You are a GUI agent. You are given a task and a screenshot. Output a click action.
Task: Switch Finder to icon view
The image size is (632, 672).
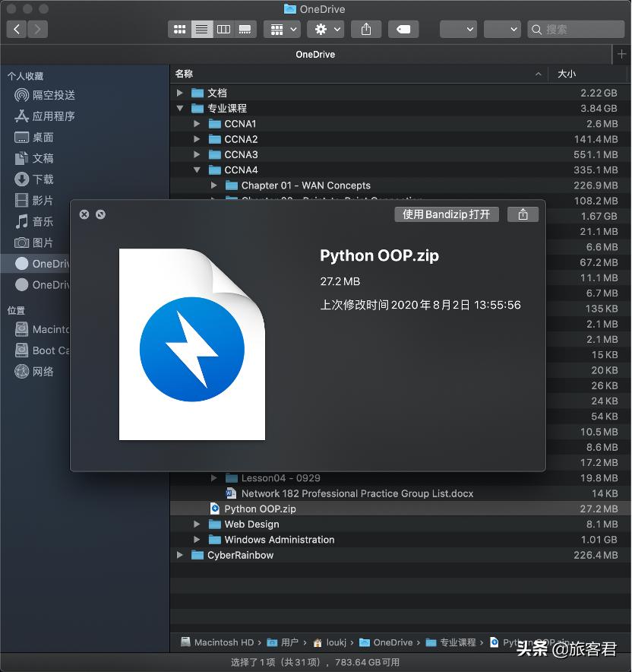coord(180,29)
